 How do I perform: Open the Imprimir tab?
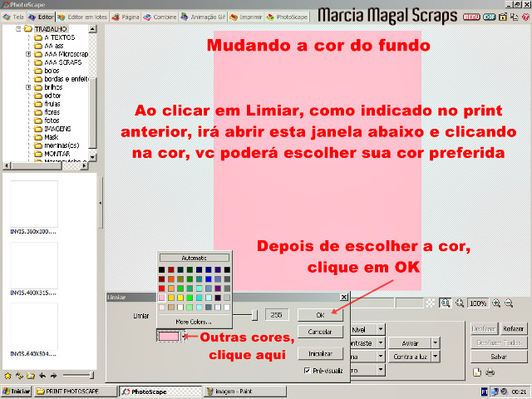(246, 17)
